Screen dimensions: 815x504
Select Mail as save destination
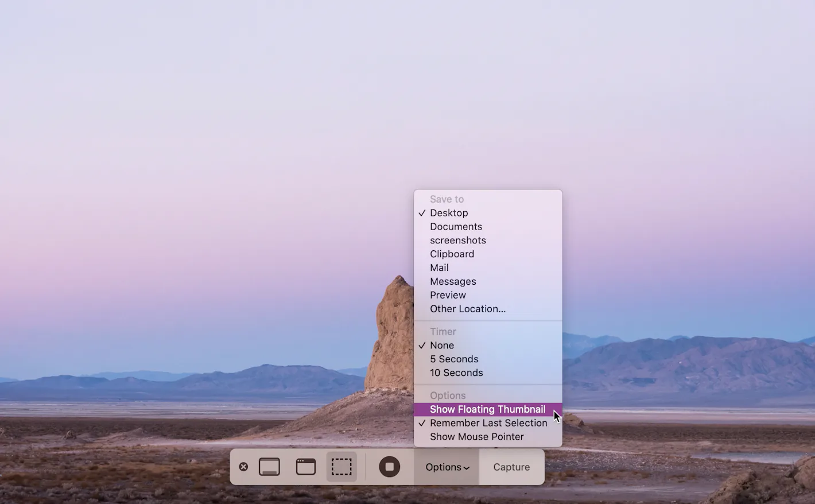pos(488,268)
